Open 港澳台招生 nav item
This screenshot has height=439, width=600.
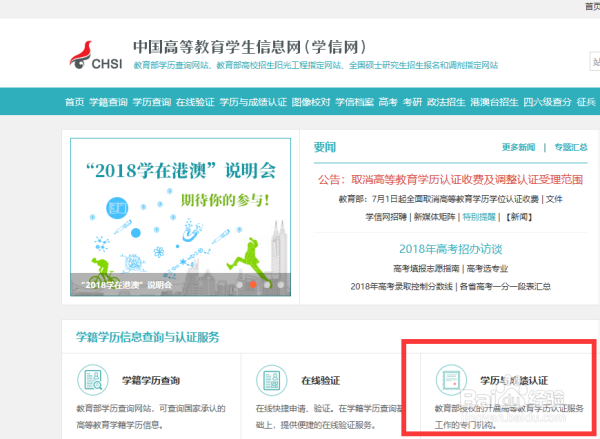tap(494, 102)
